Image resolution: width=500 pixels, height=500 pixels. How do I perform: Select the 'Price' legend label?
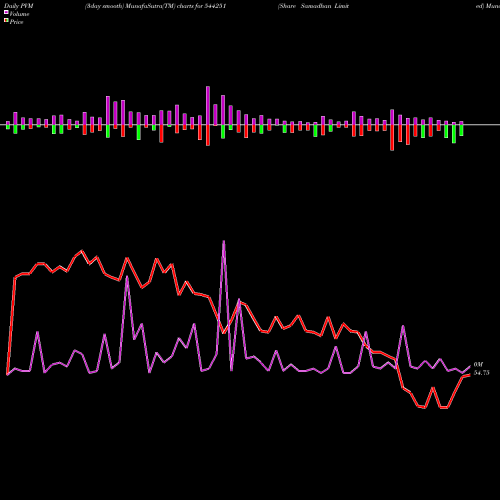click(x=16, y=22)
